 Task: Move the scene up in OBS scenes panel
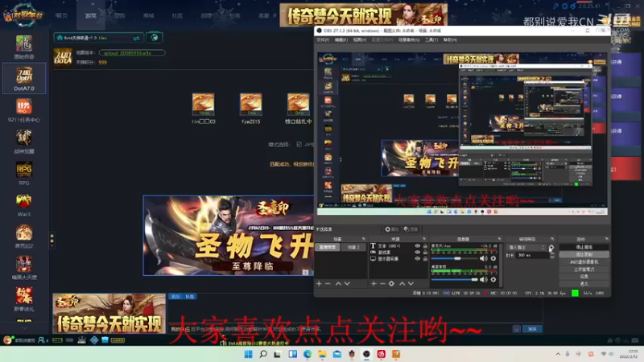(x=338, y=284)
